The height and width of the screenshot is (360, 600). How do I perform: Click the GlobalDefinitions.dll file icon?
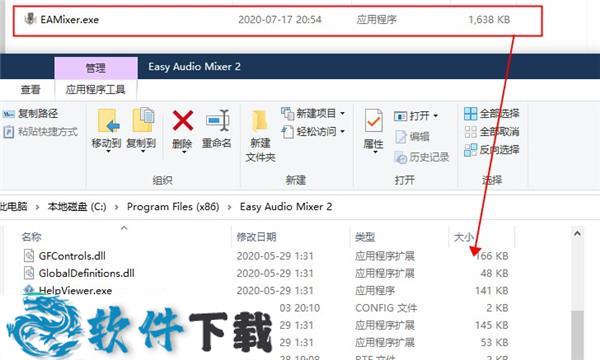(29, 273)
